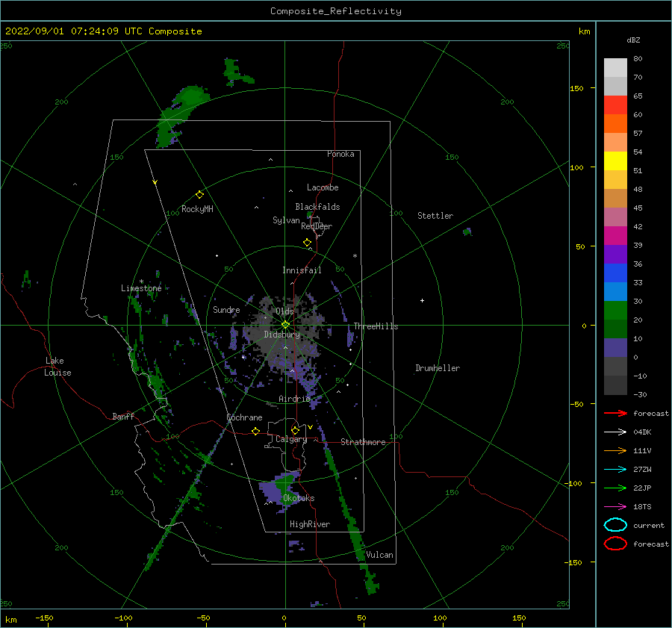672x628 pixels.
Task: Click the Banff label
Action: (x=123, y=416)
